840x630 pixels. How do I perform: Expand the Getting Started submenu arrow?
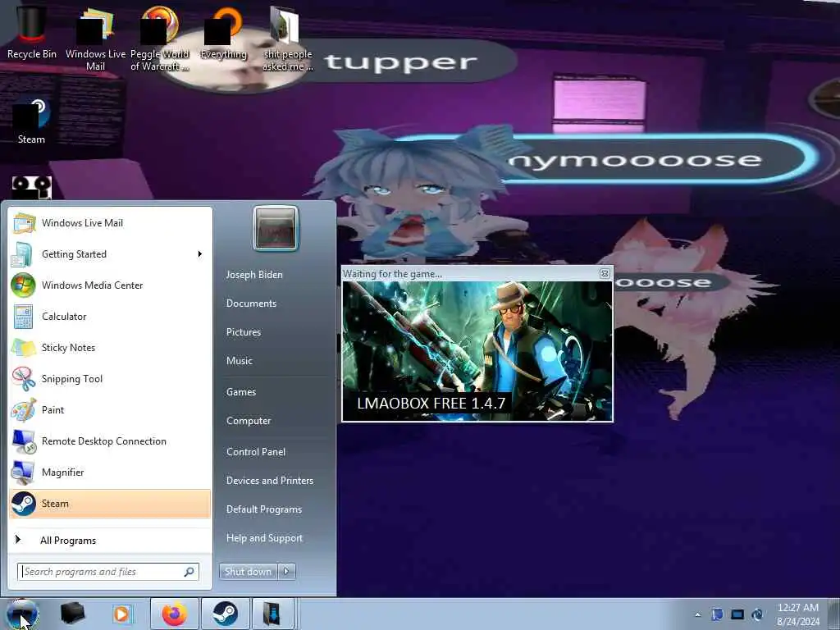click(x=200, y=254)
